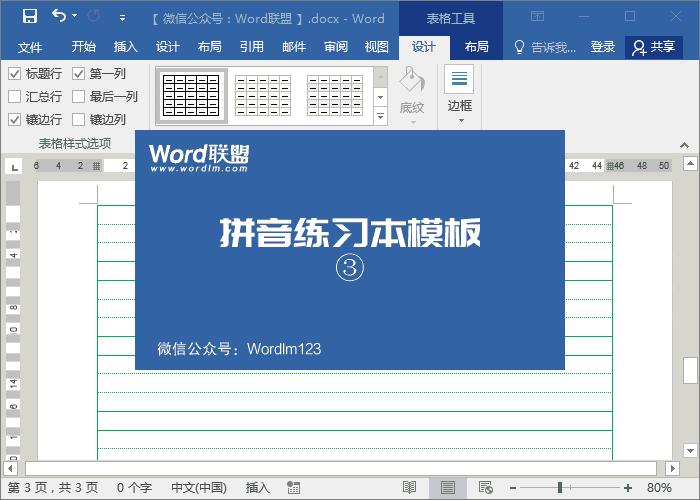Click the 登录 sign-in link
The image size is (700, 500).
[x=603, y=47]
